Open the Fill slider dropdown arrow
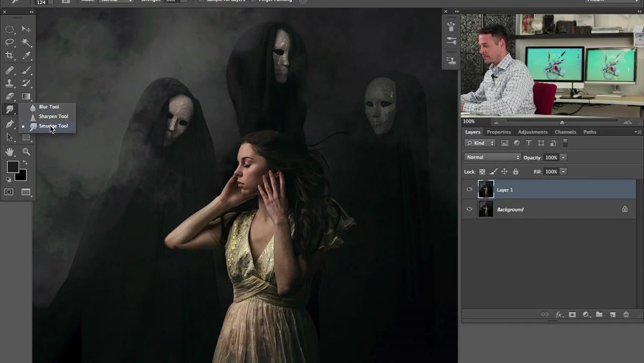This screenshot has height=363, width=644. point(563,172)
